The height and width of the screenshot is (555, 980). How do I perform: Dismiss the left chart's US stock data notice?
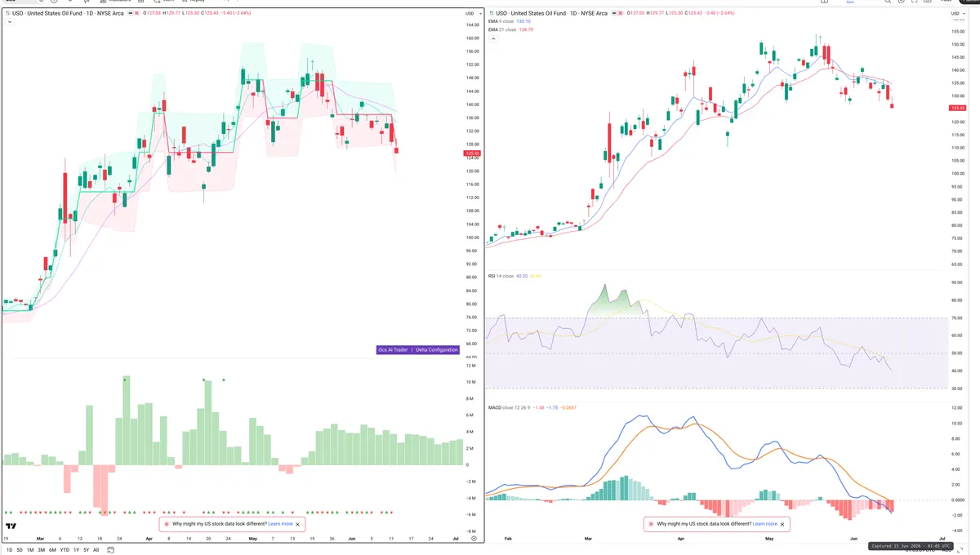tap(298, 524)
